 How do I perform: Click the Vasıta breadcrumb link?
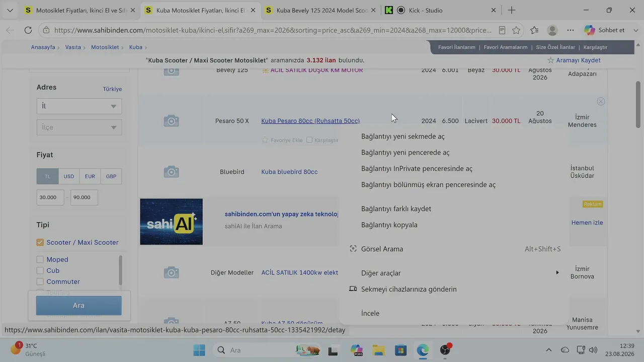(73, 47)
